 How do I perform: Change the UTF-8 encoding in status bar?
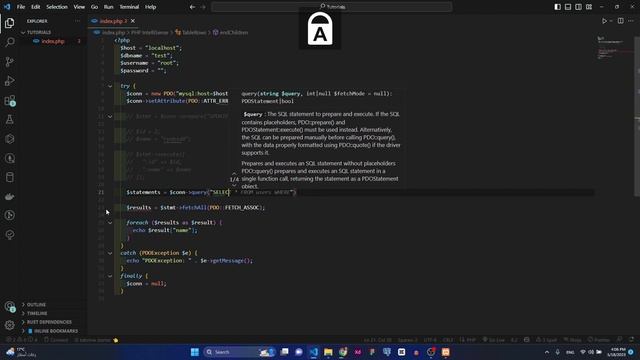tap(429, 340)
